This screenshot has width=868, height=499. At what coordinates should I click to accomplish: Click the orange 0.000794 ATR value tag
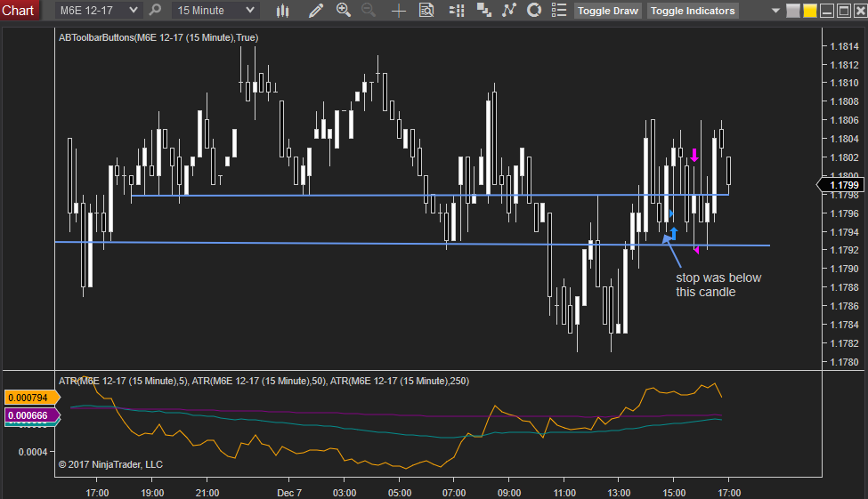[31, 398]
